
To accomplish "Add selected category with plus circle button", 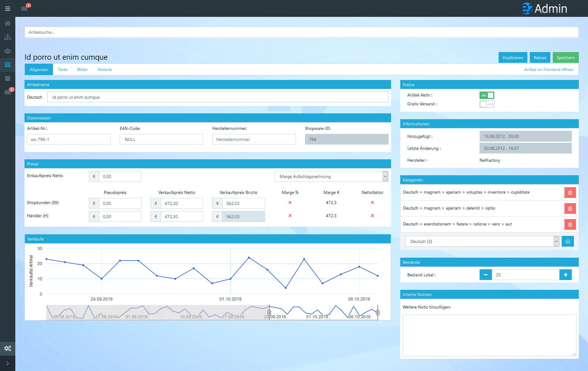I will point(567,241).
